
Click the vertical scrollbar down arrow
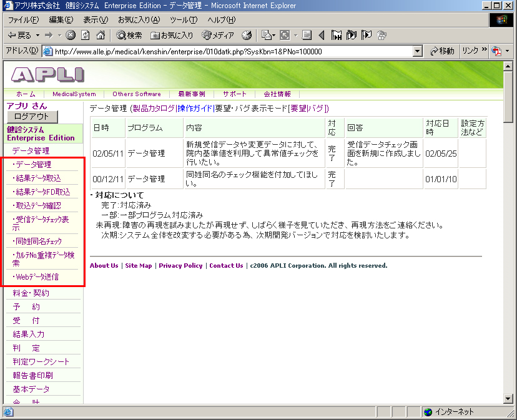click(x=508, y=399)
